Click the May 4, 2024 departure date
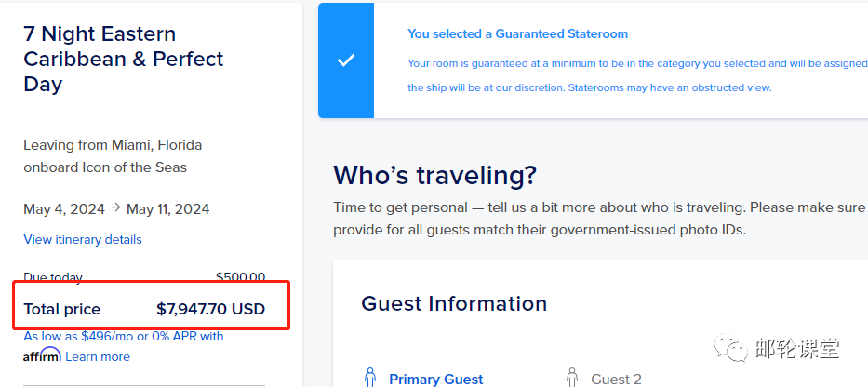Image resolution: width=868 pixels, height=387 pixels. (64, 209)
